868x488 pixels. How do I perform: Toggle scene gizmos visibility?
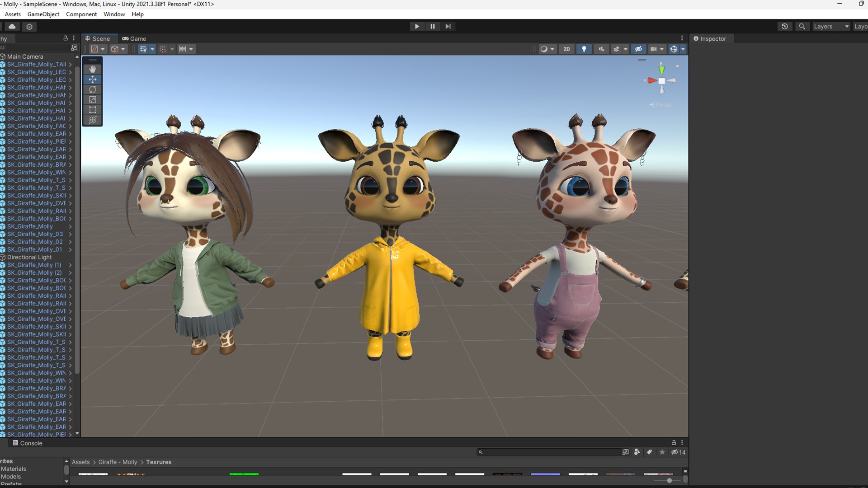(673, 49)
